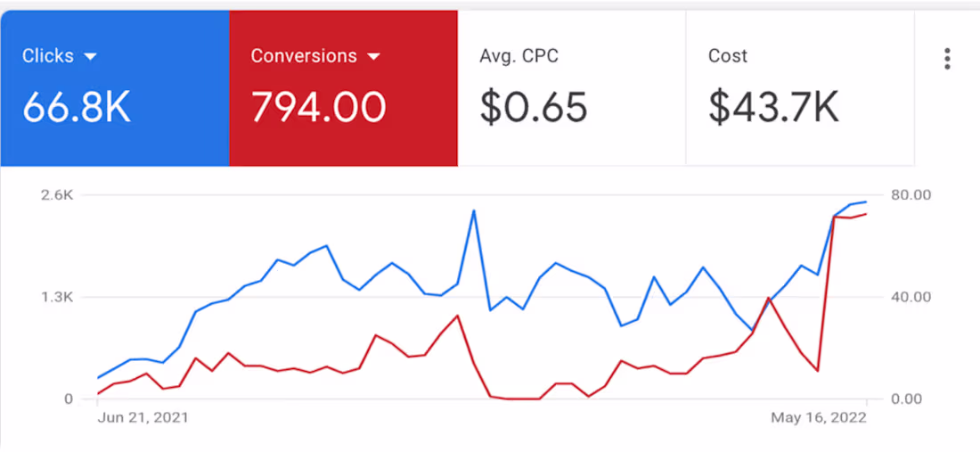Expand the Clicks metric dropdown arrow
The width and height of the screenshot is (980, 452).
(x=91, y=56)
